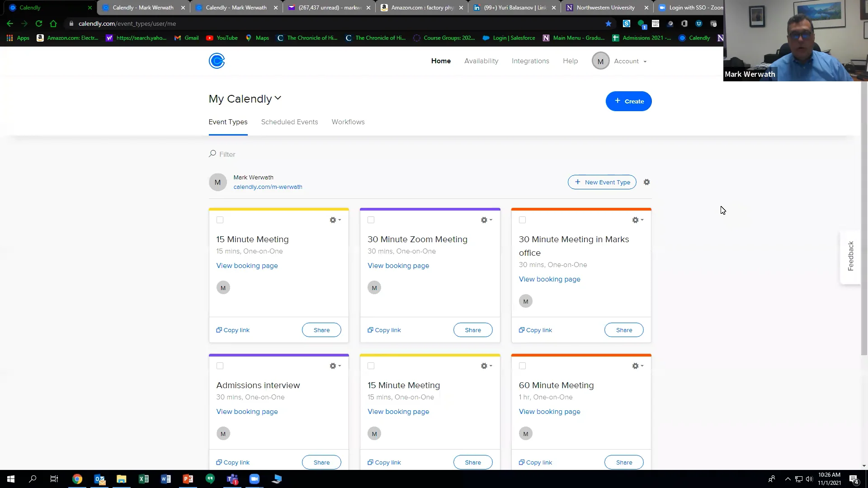Image resolution: width=868 pixels, height=488 pixels.
Task: Click the volume speaker tray icon
Action: pyautogui.click(x=809, y=479)
